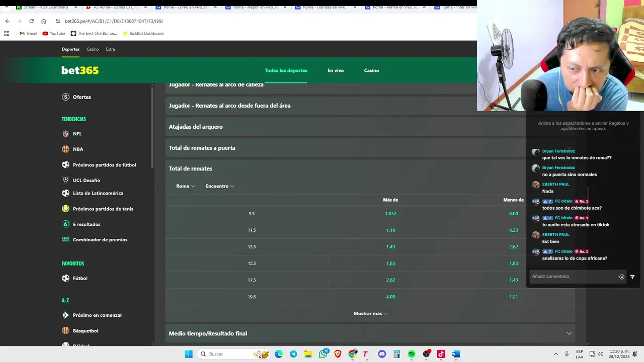Bet Menos de 13.5 at 2.62
644x362 pixels.
513,247
